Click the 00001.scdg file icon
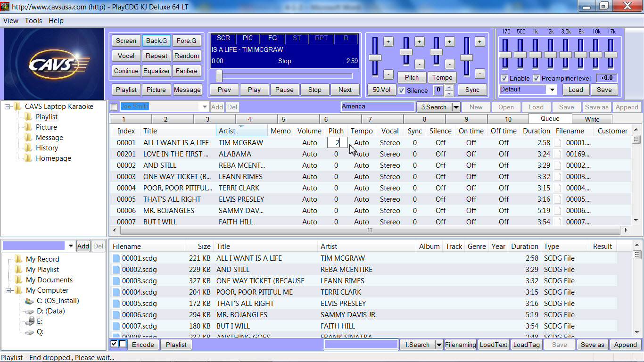The height and width of the screenshot is (362, 644). click(x=116, y=258)
